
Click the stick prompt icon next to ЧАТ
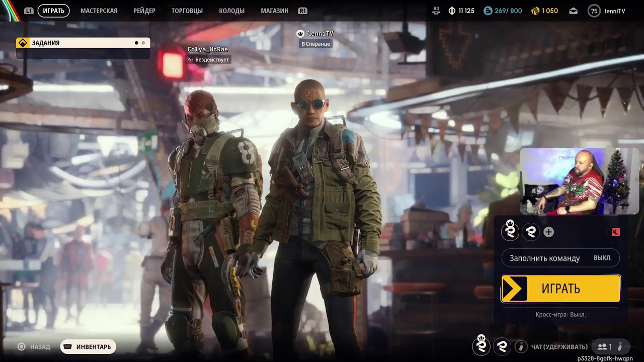pos(521,346)
